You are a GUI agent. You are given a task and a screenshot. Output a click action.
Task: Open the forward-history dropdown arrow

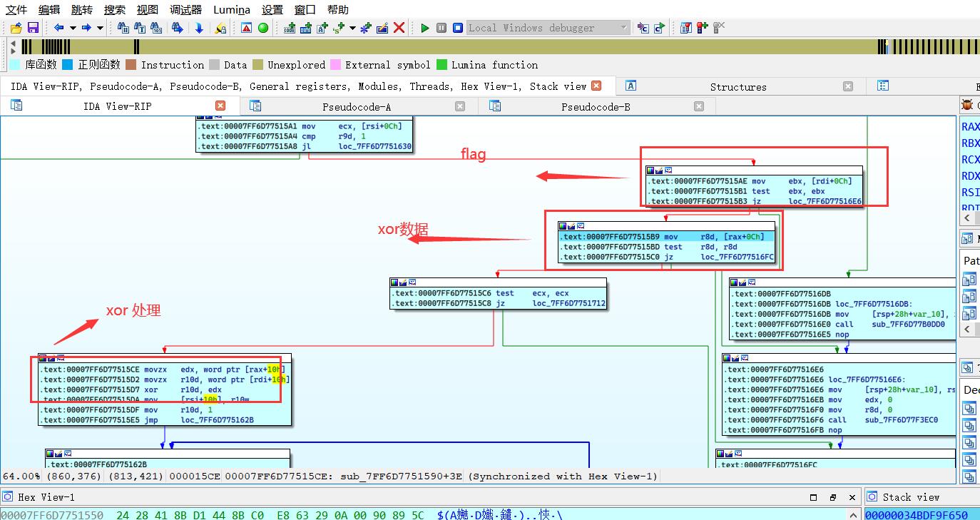tap(100, 28)
